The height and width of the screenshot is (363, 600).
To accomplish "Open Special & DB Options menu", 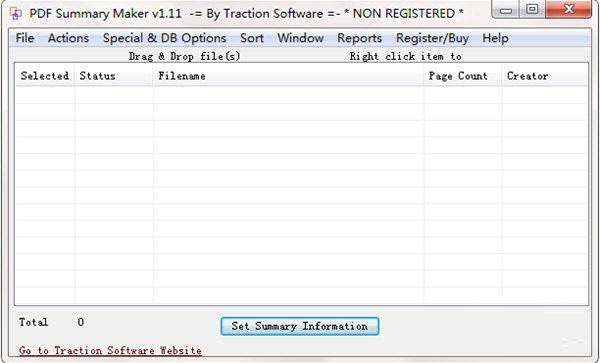I will (x=165, y=38).
